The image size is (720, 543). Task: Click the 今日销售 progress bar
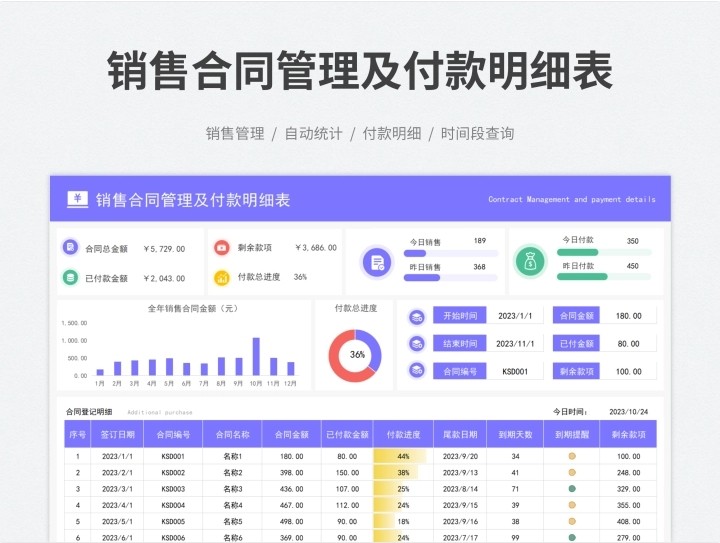coord(451,253)
